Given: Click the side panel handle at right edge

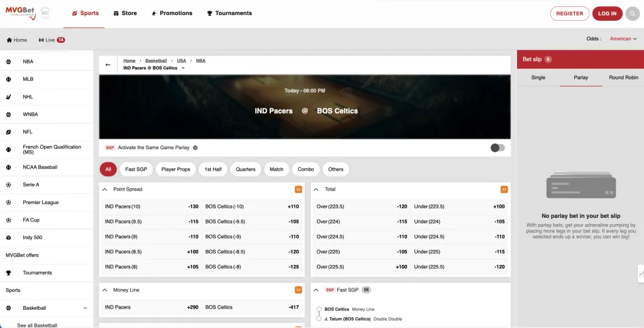Looking at the screenshot, I should click(x=641, y=274).
